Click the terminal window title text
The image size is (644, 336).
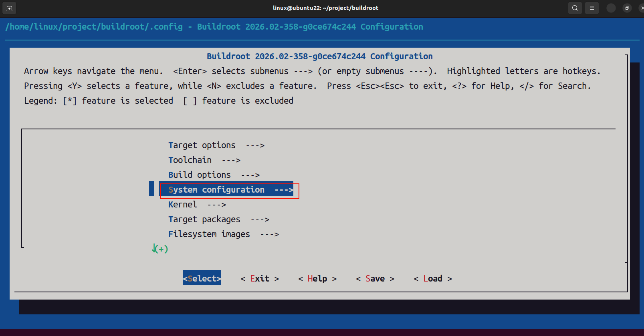325,8
